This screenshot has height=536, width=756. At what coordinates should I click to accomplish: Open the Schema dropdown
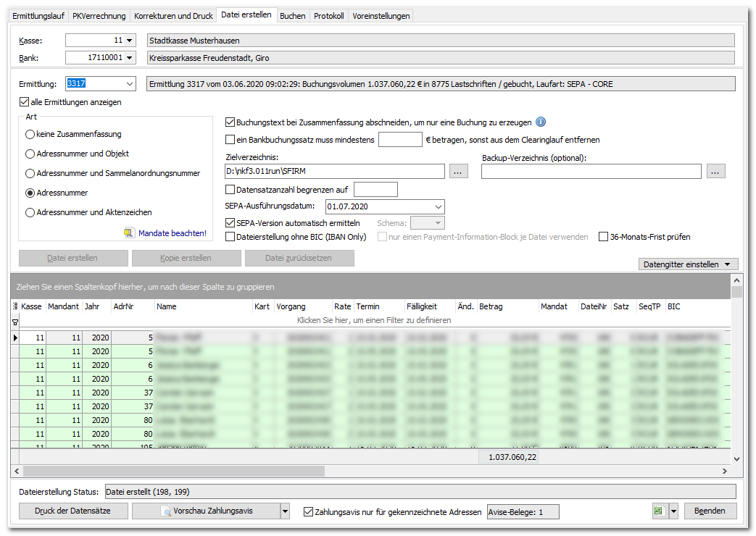point(438,222)
